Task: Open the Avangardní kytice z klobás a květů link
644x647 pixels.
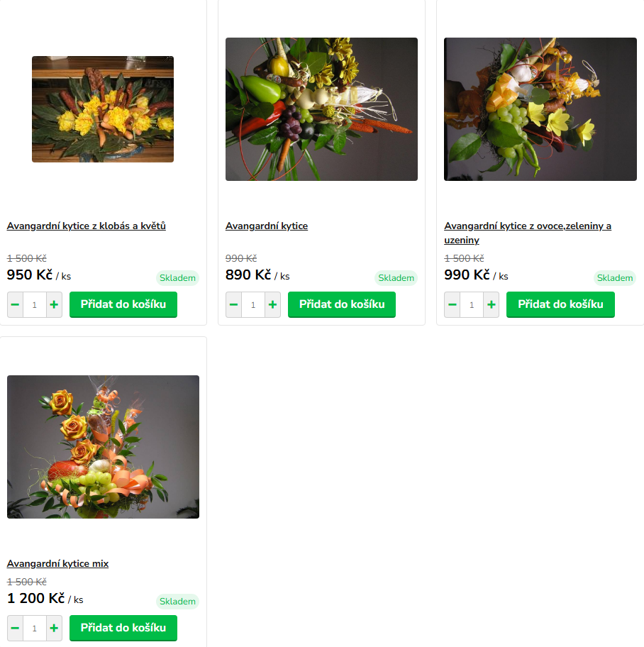Action: (87, 226)
